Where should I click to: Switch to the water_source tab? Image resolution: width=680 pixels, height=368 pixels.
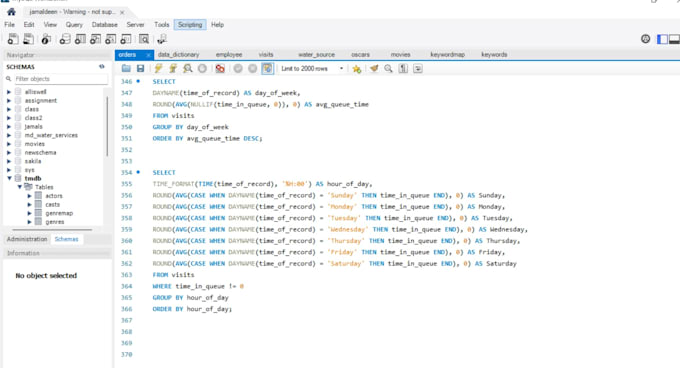316,55
